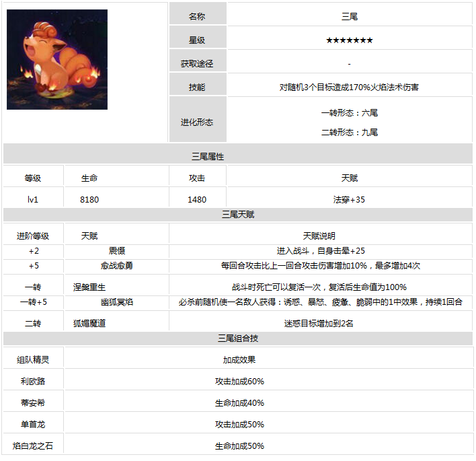Select the 获取途径 label cell
Viewport: 476px width, 461px height.
(x=198, y=61)
